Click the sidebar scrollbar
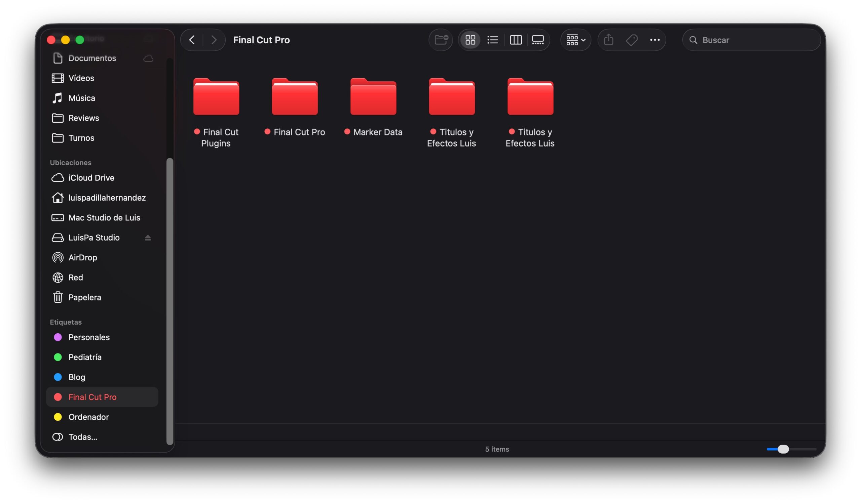861x504 pixels. click(170, 302)
